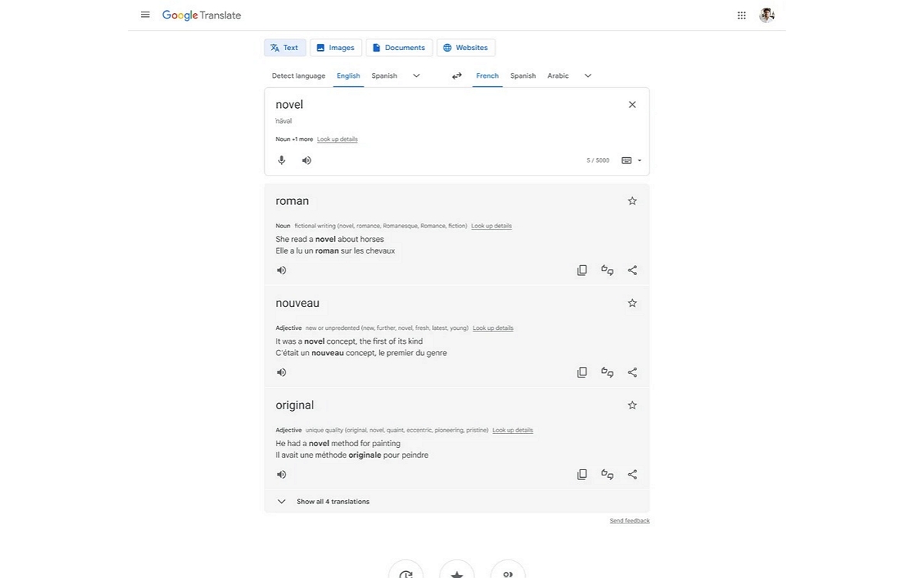This screenshot has width=924, height=578.
Task: Share the "nouveau" translation
Action: 632,371
